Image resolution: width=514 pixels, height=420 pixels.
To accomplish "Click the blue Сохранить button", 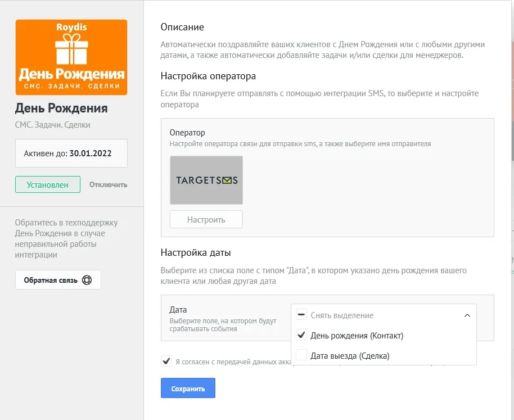I will pos(188,388).
